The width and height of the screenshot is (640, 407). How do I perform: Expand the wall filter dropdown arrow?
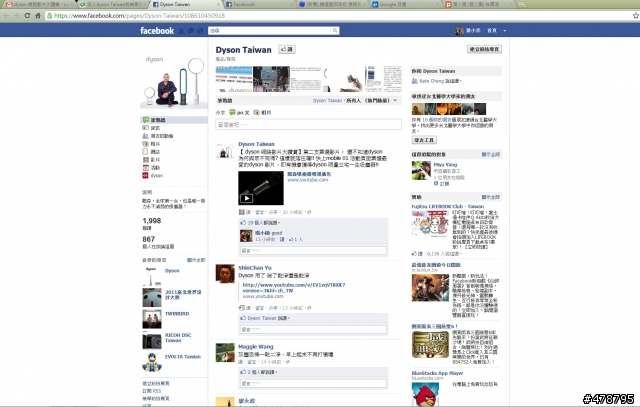395,100
